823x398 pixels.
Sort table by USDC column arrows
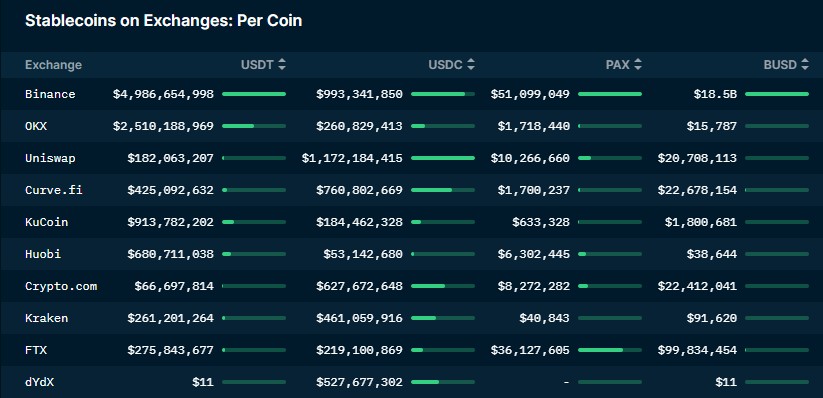[471, 65]
